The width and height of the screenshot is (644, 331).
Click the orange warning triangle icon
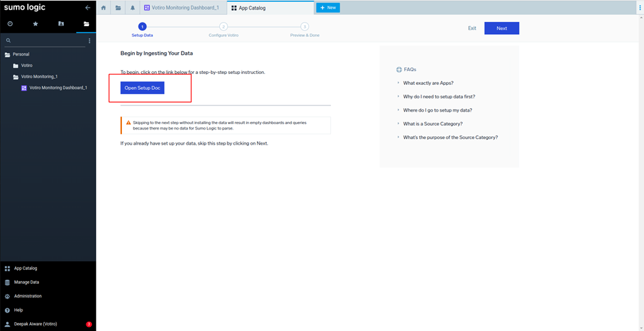(x=129, y=123)
